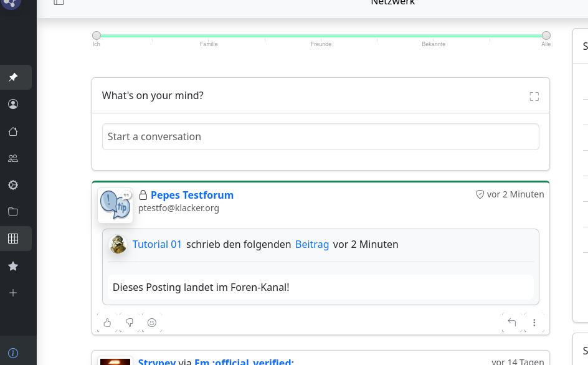
Task: Toggle the sidebar panel at top left
Action: [59, 2]
